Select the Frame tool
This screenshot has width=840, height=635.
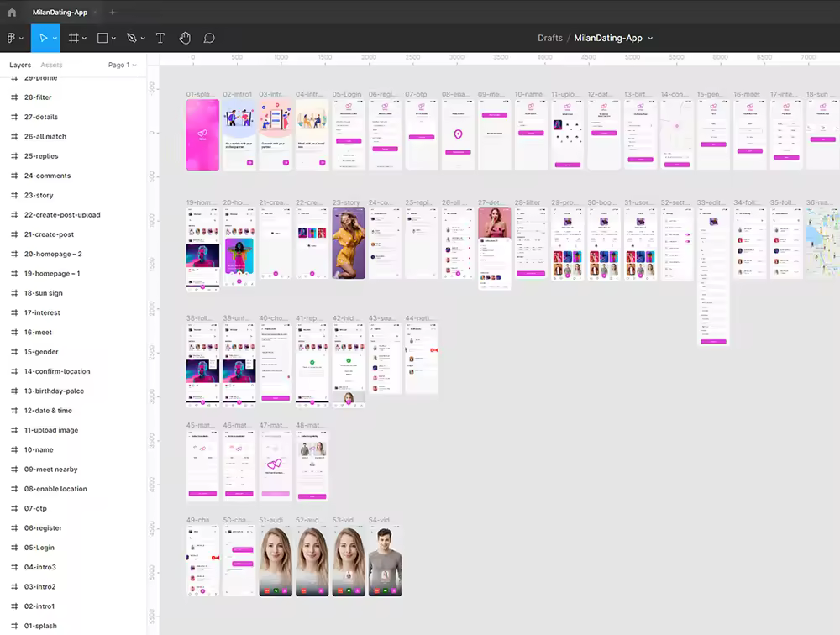[x=73, y=38]
